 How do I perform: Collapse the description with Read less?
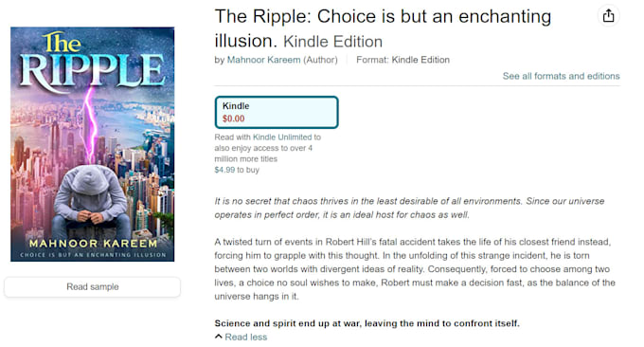point(245,337)
